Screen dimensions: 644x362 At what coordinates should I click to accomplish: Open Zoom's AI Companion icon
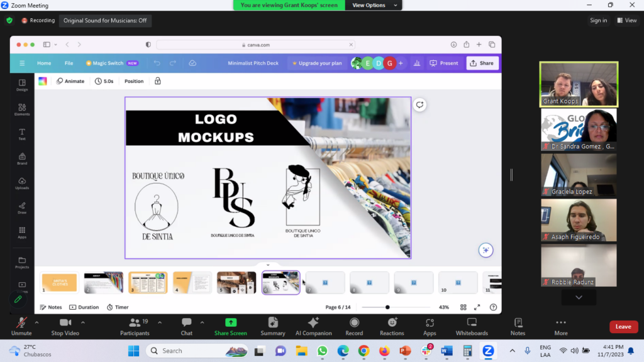313,322
